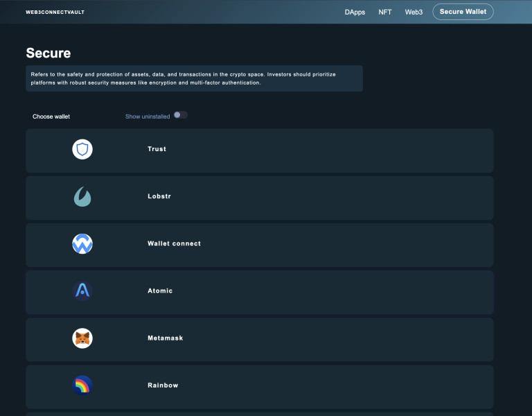Open the DApps menu item
Viewport: 532px width, 416px height.
click(x=355, y=12)
